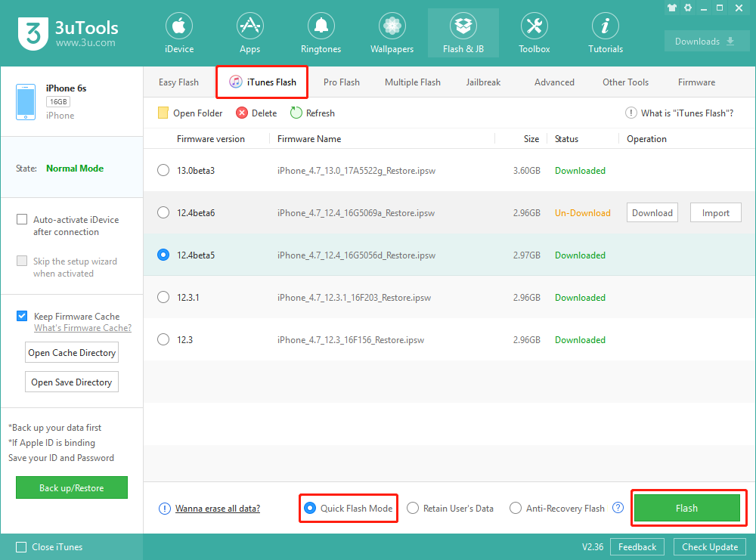Select firmware 12.4beta6 radio button
Viewport: 756px width, 560px height.
pos(163,212)
